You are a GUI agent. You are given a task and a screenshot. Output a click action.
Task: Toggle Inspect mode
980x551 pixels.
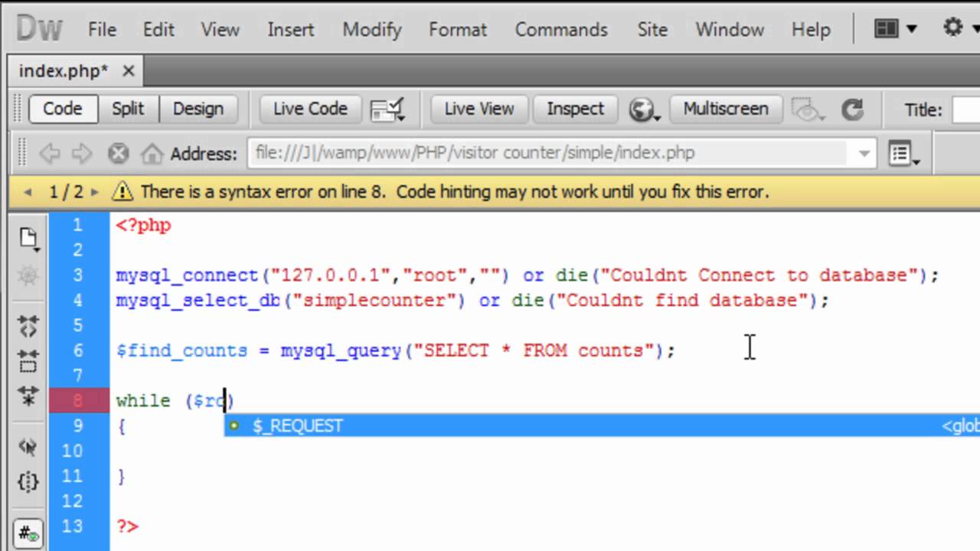[575, 109]
